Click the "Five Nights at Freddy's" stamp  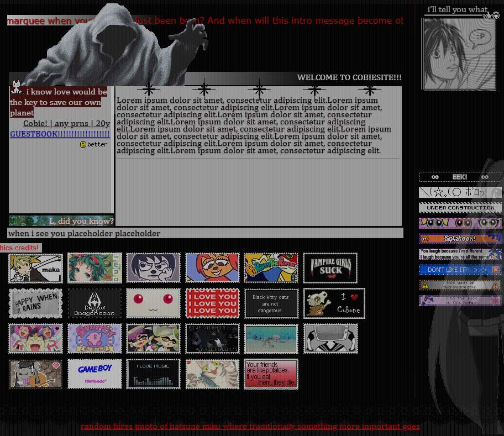click(x=212, y=339)
